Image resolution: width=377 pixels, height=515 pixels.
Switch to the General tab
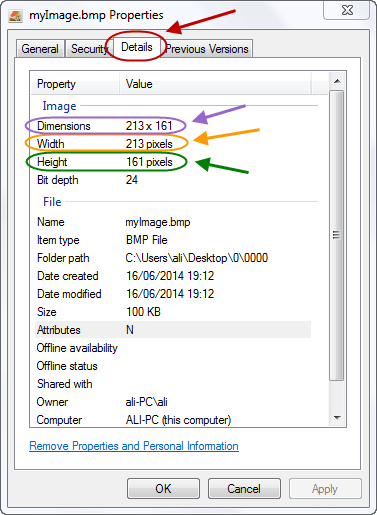click(x=40, y=49)
